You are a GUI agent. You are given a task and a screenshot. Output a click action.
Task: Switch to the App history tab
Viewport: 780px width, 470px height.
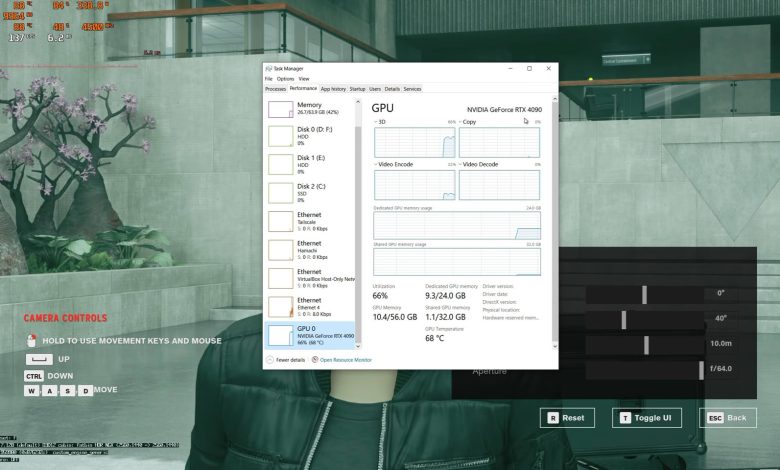click(333, 89)
